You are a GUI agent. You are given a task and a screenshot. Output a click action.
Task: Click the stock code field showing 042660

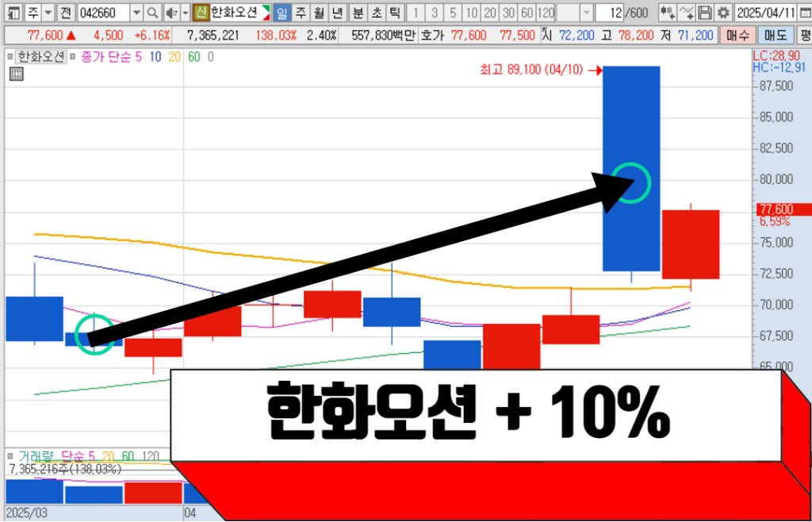coord(104,13)
